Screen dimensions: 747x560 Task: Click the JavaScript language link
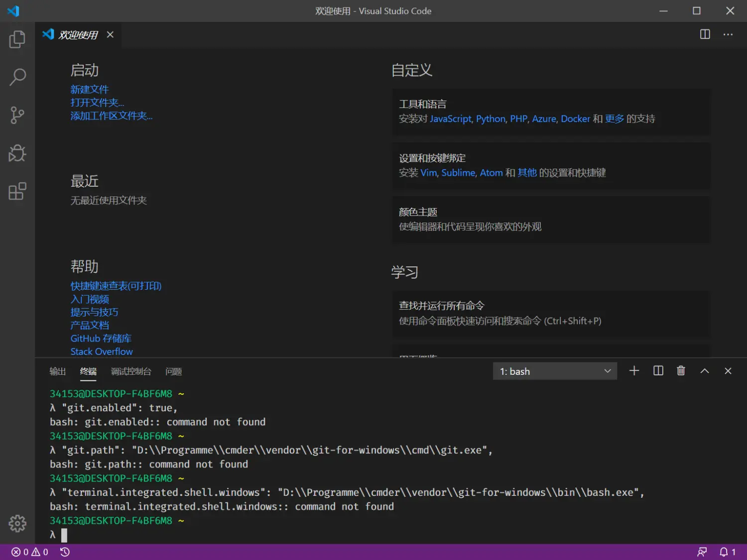point(451,119)
